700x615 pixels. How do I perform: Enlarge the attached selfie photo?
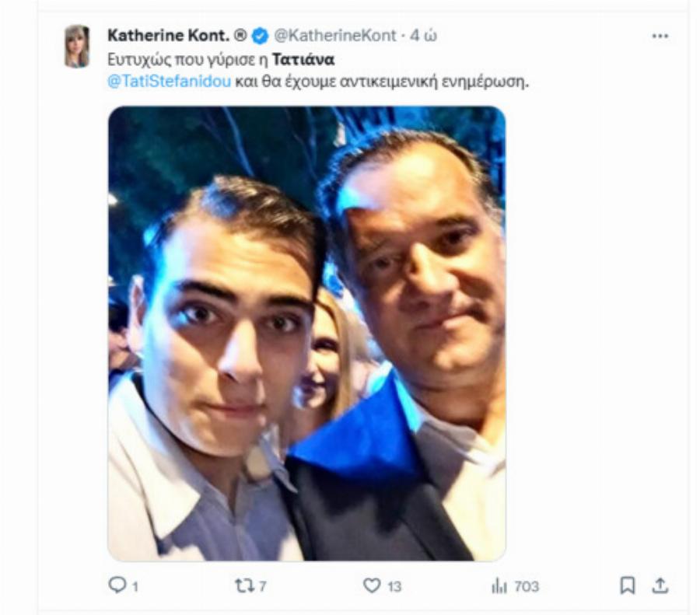(x=306, y=333)
